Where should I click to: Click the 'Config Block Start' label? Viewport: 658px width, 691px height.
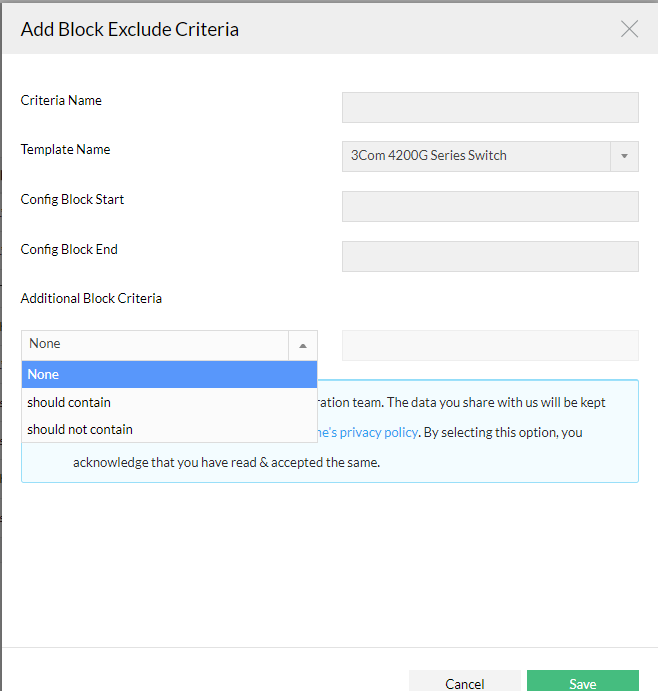point(72,199)
